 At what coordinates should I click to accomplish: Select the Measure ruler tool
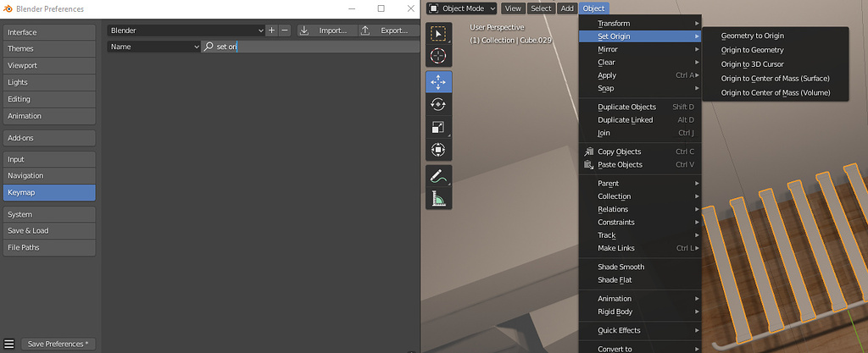point(438,198)
